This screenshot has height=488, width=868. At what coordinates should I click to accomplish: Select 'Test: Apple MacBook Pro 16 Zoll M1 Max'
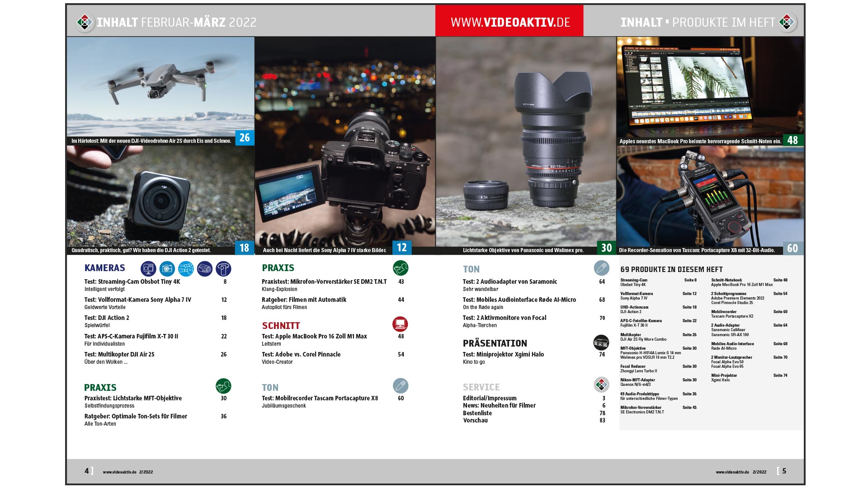pyautogui.click(x=314, y=336)
